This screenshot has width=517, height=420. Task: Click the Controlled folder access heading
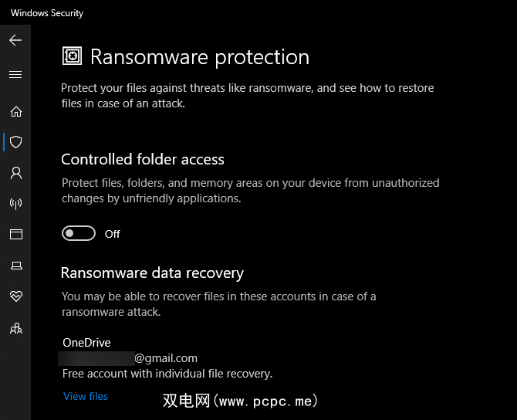click(143, 160)
